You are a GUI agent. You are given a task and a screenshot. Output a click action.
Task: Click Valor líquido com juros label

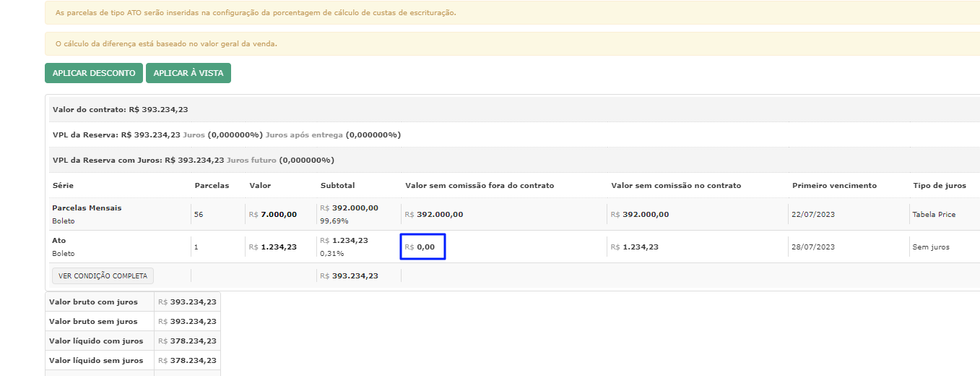pyautogui.click(x=96, y=341)
